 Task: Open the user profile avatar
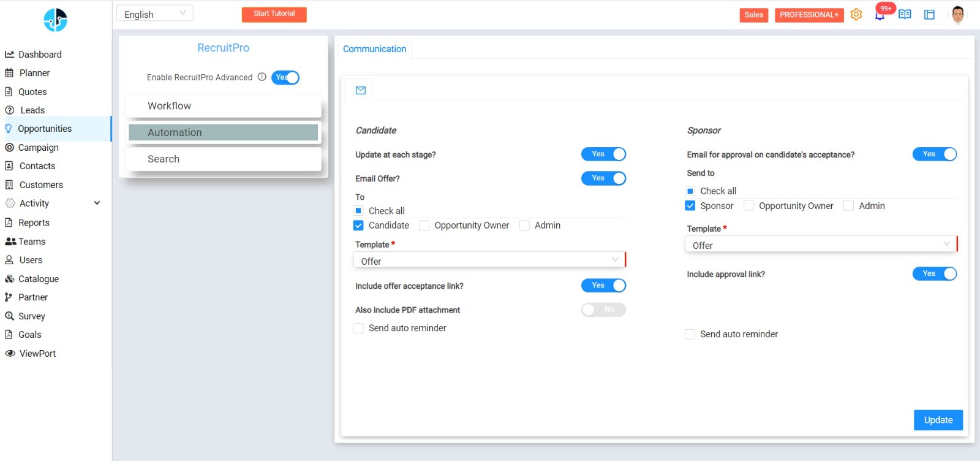coord(959,15)
